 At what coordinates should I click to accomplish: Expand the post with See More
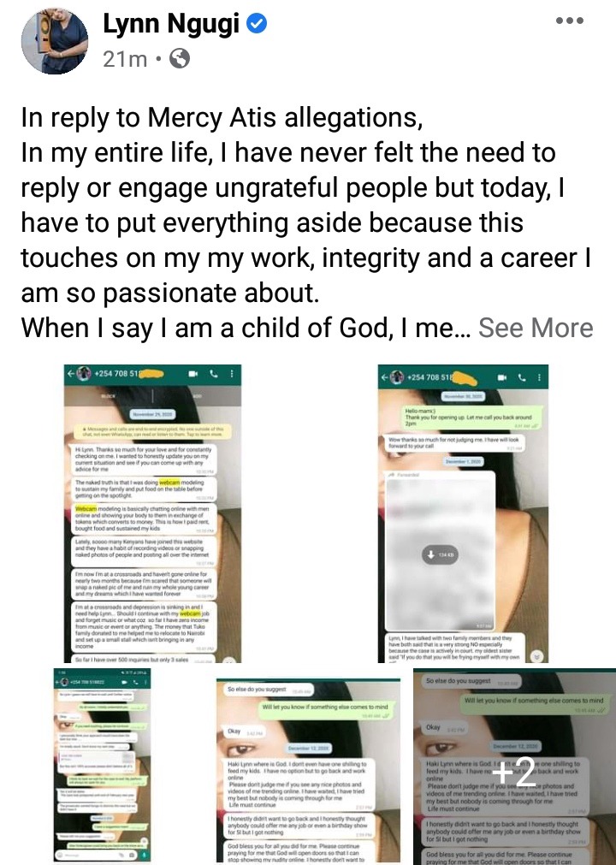point(536,328)
